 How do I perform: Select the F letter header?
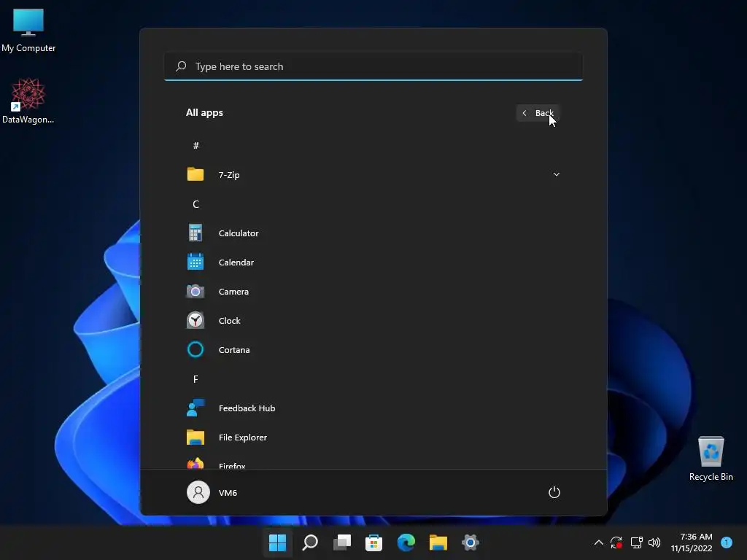[196, 379]
